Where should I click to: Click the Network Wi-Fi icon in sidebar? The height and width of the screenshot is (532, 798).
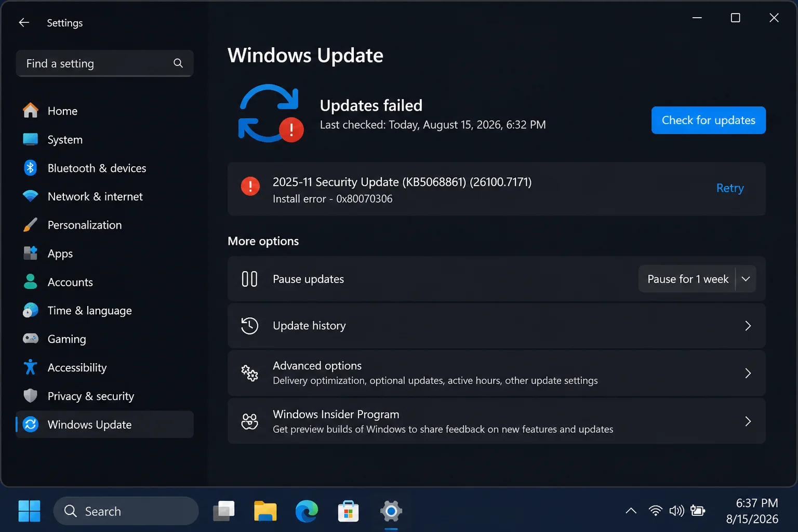(31, 196)
